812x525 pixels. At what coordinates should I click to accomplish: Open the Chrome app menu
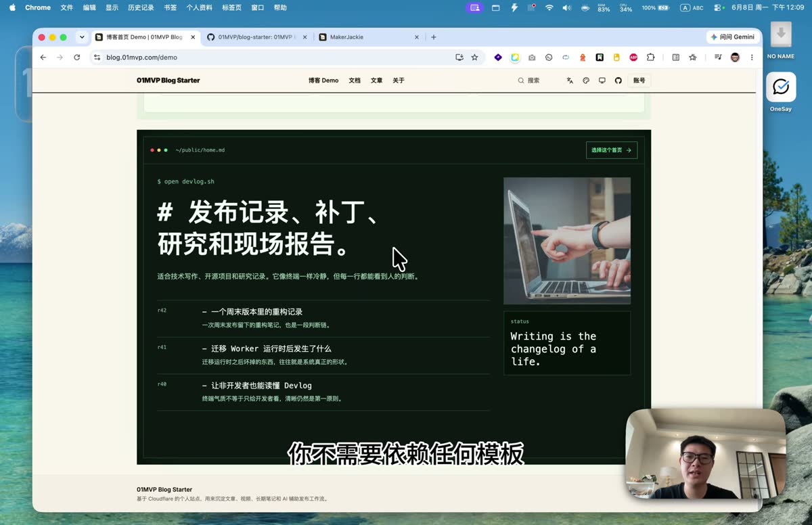tap(38, 7)
